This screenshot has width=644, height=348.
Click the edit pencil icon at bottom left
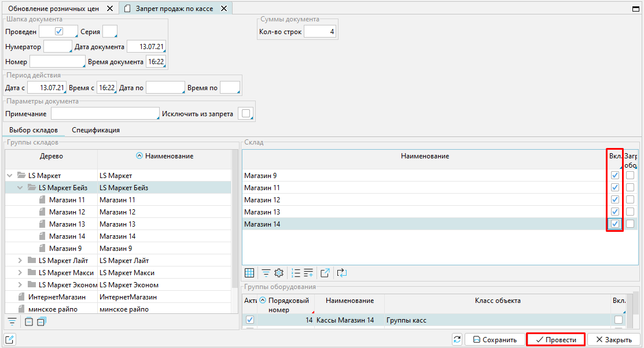click(x=9, y=339)
